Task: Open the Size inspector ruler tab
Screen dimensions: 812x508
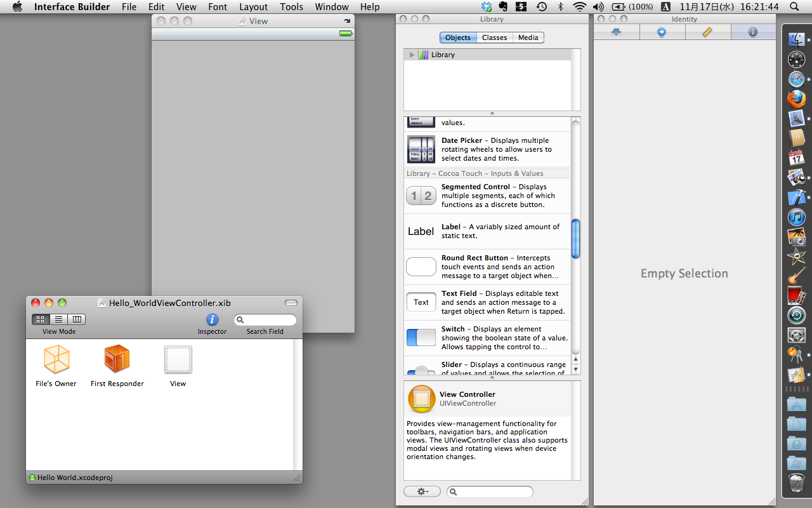Action: (x=707, y=32)
